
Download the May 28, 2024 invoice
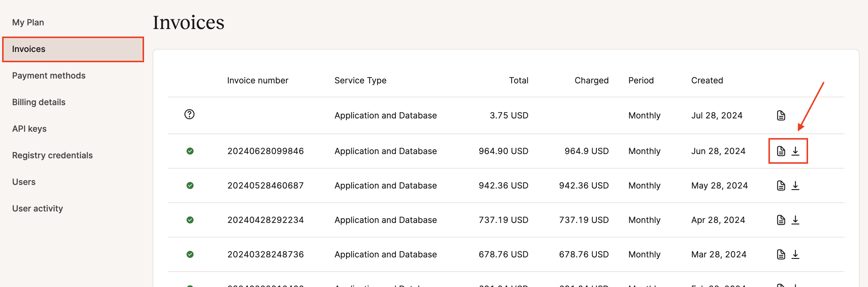(796, 185)
